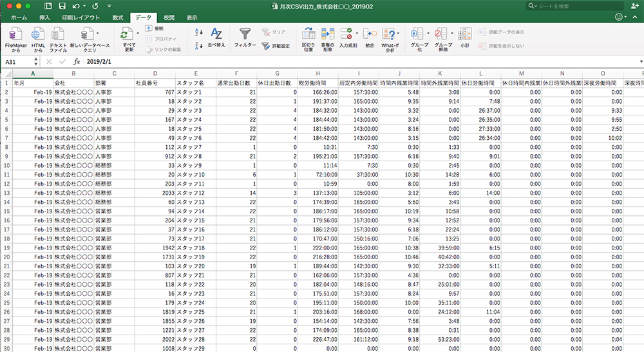Viewport: 644px width, 352px height.
Task: Click 重複の削除 remove duplicates icon
Action: click(x=328, y=39)
